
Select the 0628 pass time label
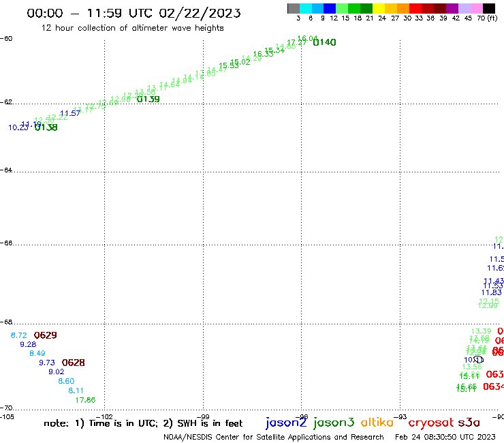[74, 363]
